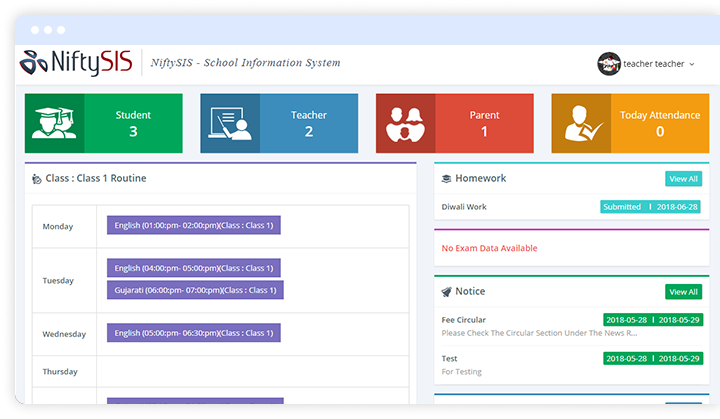Viewport: 720px width, 419px height.
Task: Select Tuesday English 04:00pm class slot
Action: tap(194, 268)
